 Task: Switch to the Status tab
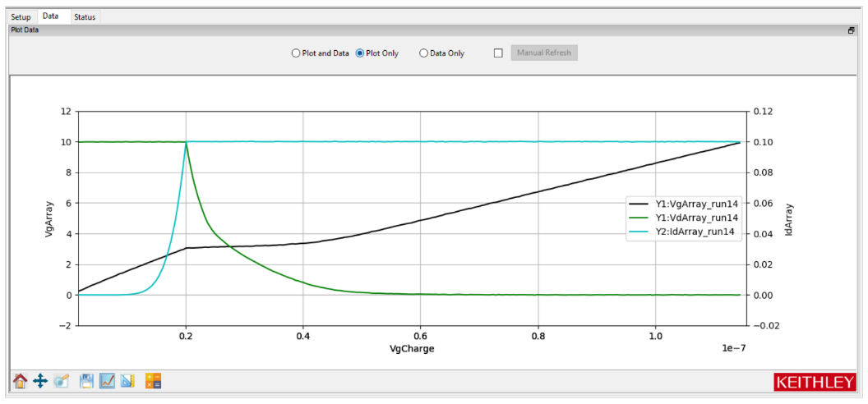[x=84, y=16]
